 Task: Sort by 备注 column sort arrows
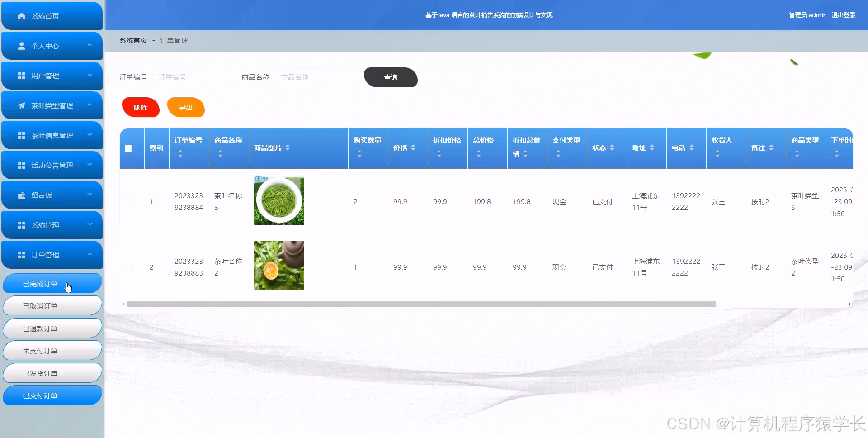pyautogui.click(x=771, y=148)
